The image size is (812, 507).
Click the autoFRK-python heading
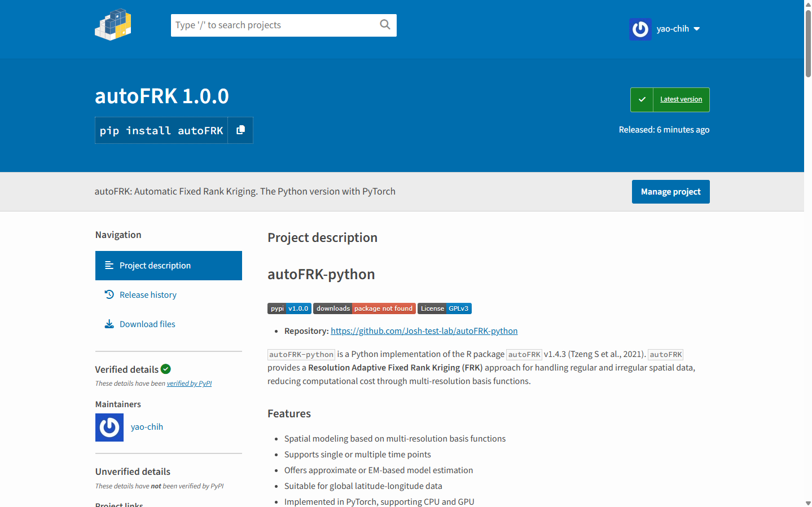(321, 275)
